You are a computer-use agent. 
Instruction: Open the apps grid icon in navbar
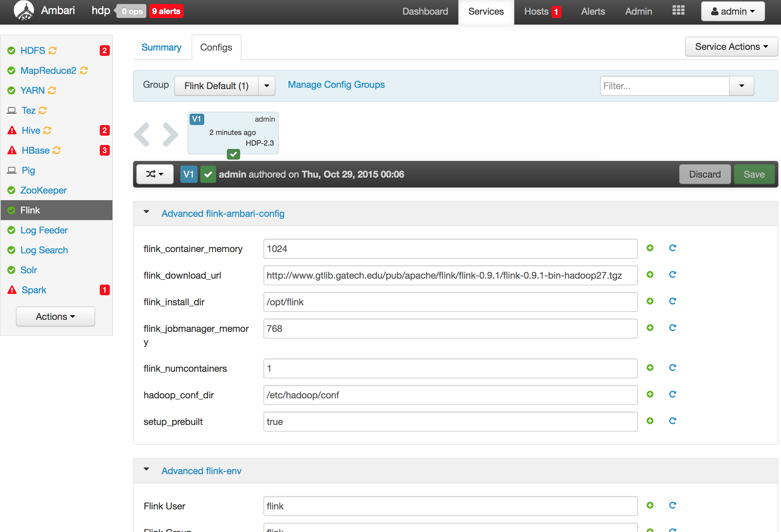tap(678, 11)
